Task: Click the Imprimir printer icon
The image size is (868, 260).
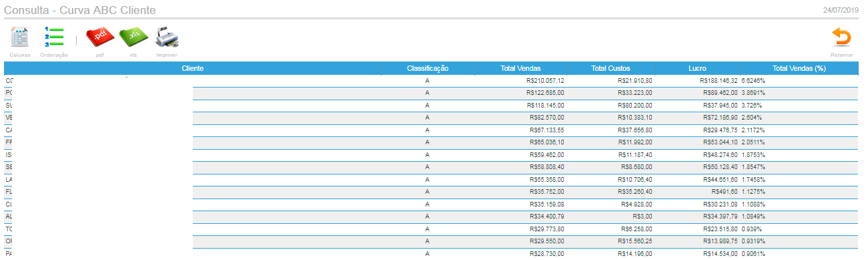Action: [x=167, y=37]
